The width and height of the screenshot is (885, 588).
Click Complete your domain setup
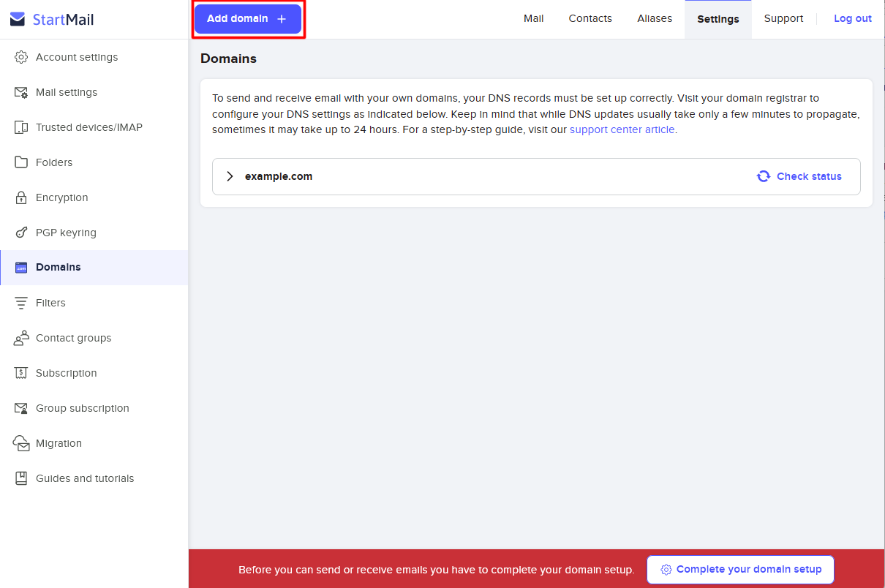coord(739,569)
